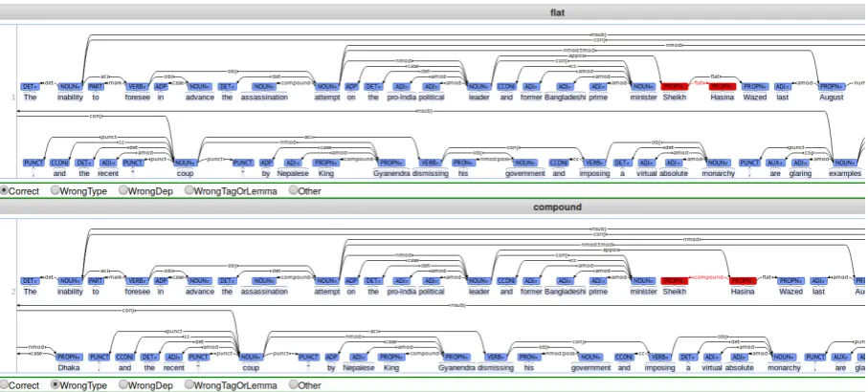Select WrongType radio under the compound tree
868x392 pixels.
click(55, 384)
